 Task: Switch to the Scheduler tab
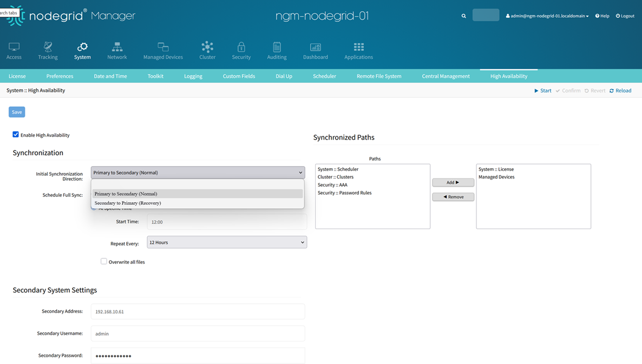(x=324, y=76)
